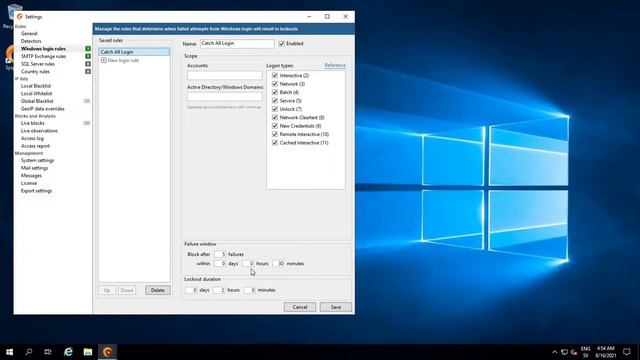This screenshot has width=640, height=360.
Task: Open License in sidebar
Action: coord(29,183)
